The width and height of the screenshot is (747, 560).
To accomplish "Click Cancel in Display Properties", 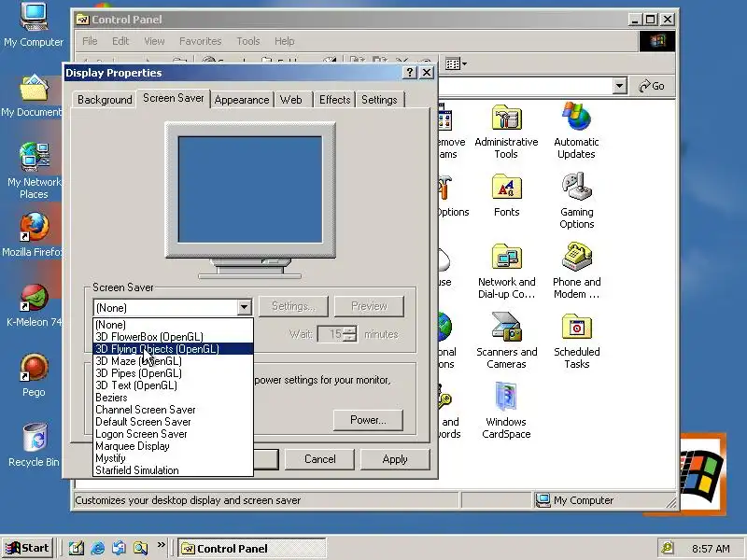I will point(320,459).
